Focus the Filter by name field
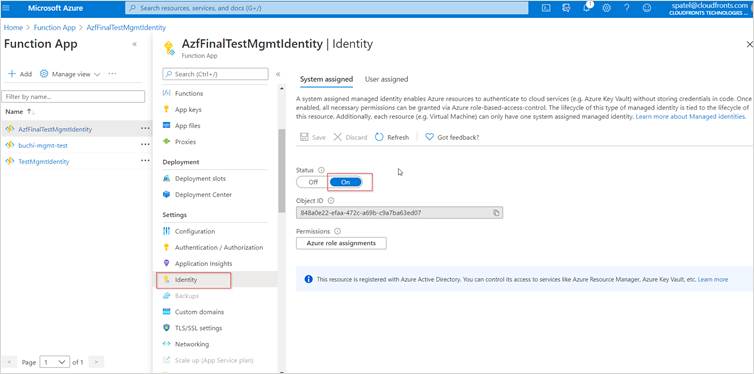The image size is (754, 374). point(73,97)
